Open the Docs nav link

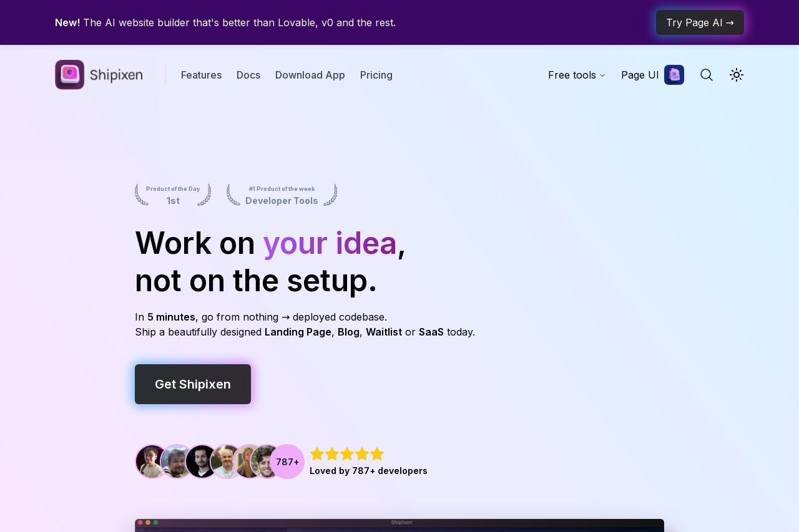248,75
